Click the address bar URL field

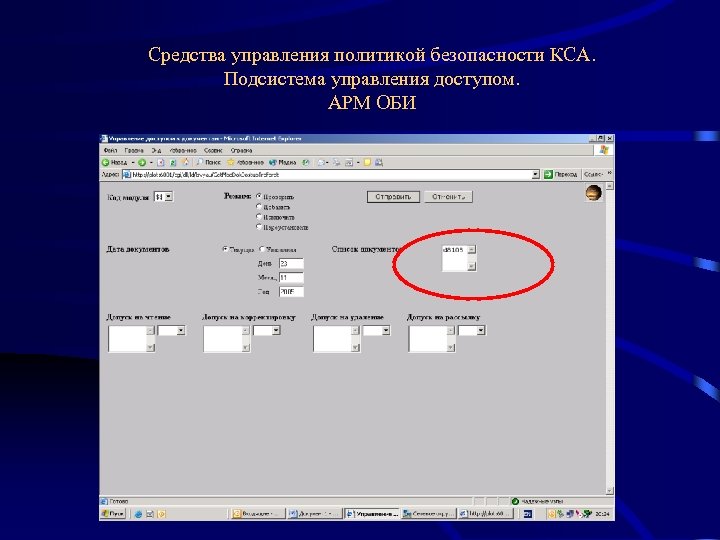click(331, 174)
